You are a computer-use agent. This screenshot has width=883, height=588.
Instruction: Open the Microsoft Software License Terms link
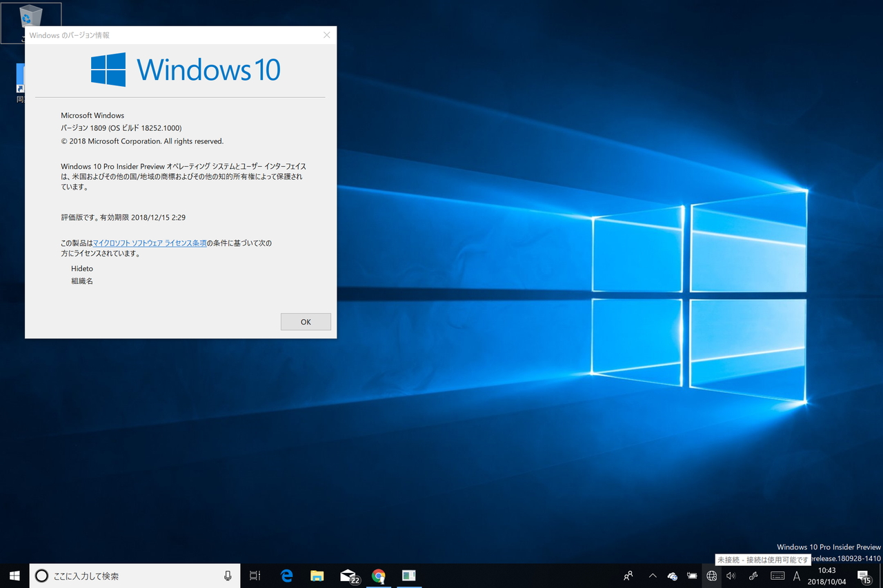tap(150, 243)
